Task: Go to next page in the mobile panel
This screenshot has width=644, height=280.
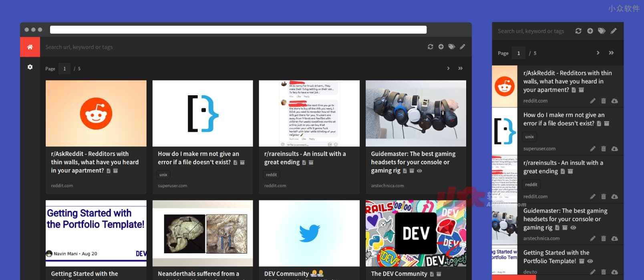Action: pos(598,53)
